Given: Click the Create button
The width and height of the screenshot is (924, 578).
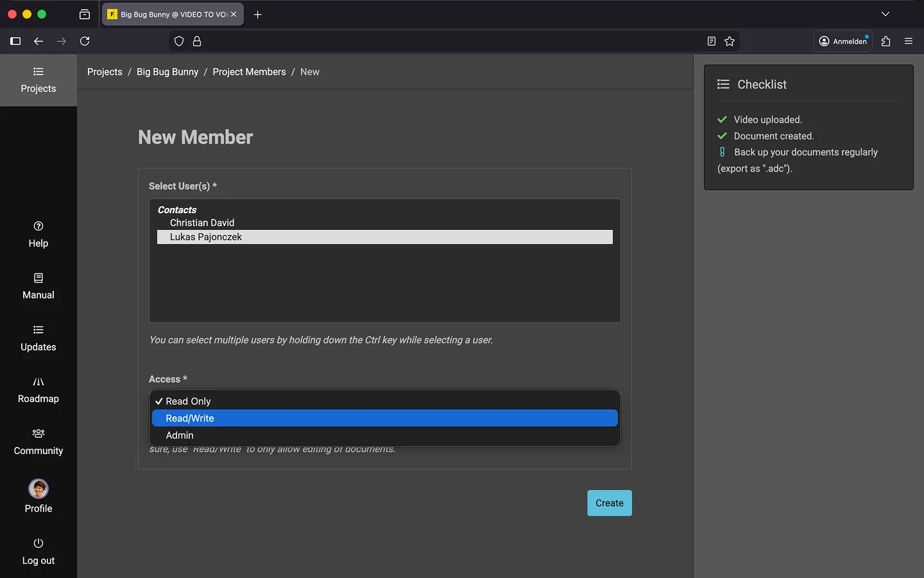Looking at the screenshot, I should [x=609, y=503].
